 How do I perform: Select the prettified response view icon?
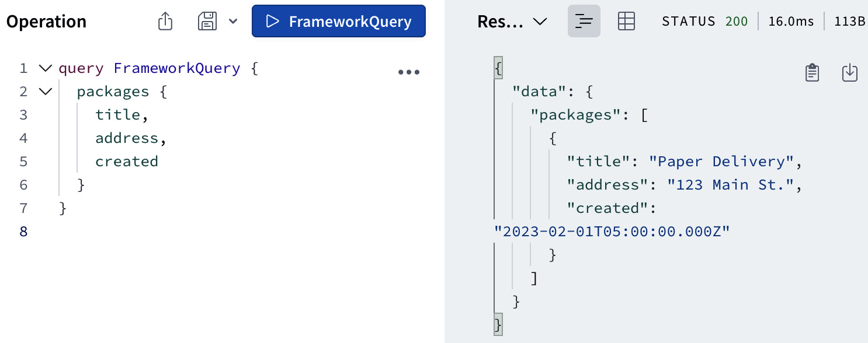(x=584, y=21)
